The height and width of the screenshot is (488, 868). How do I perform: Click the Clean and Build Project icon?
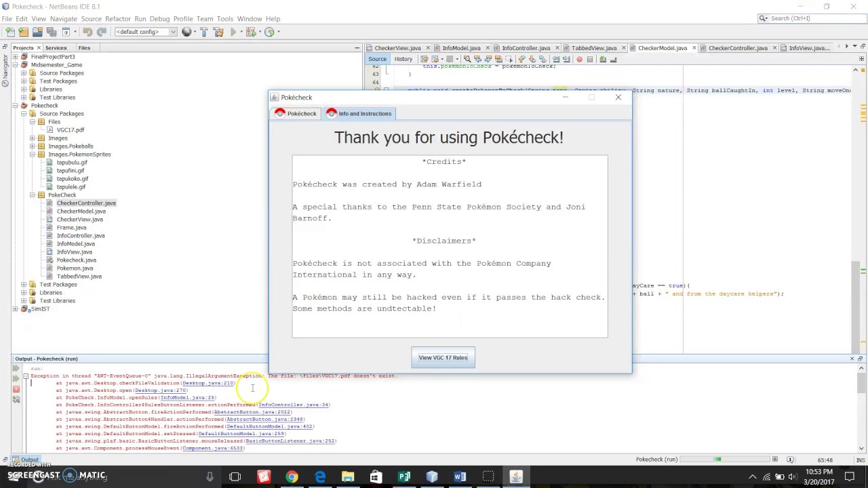218,32
